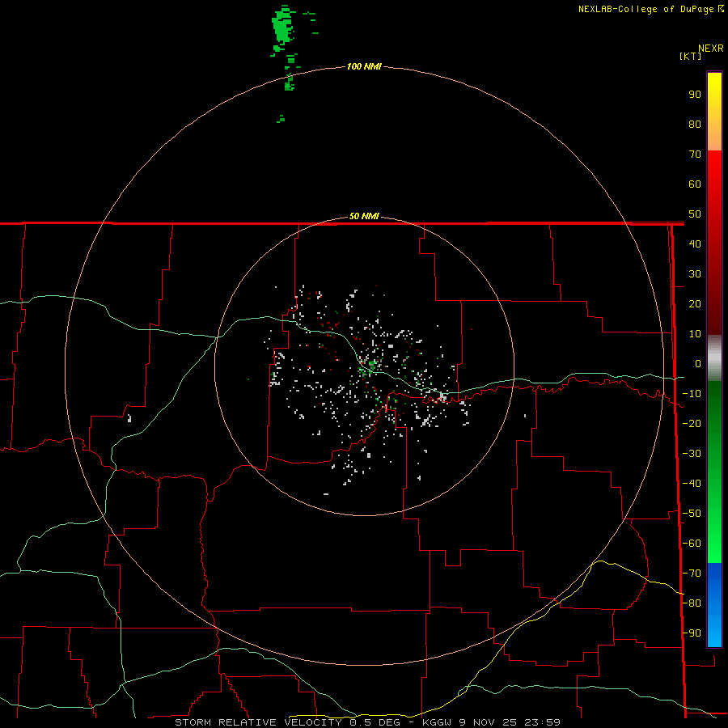
Task: Pick the green inbound segment of the color bar
Action: click(714, 472)
